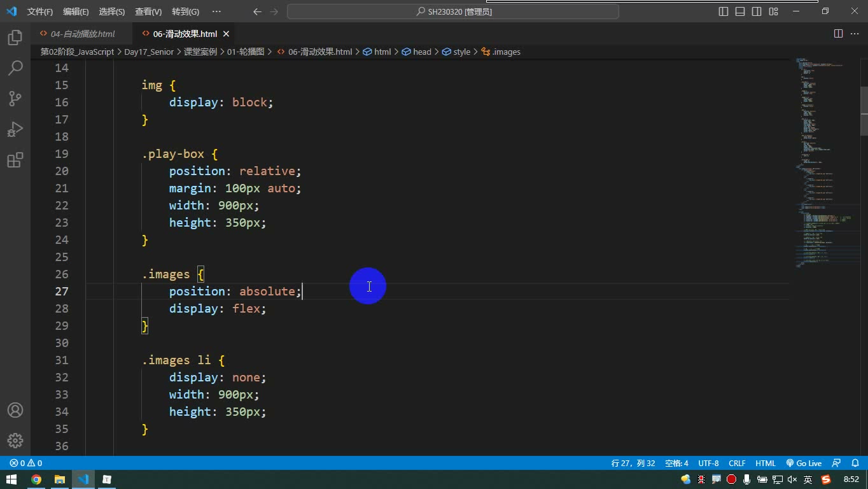Viewport: 868px width, 489px height.
Task: Click the Go Forward arrow
Action: [x=274, y=11]
